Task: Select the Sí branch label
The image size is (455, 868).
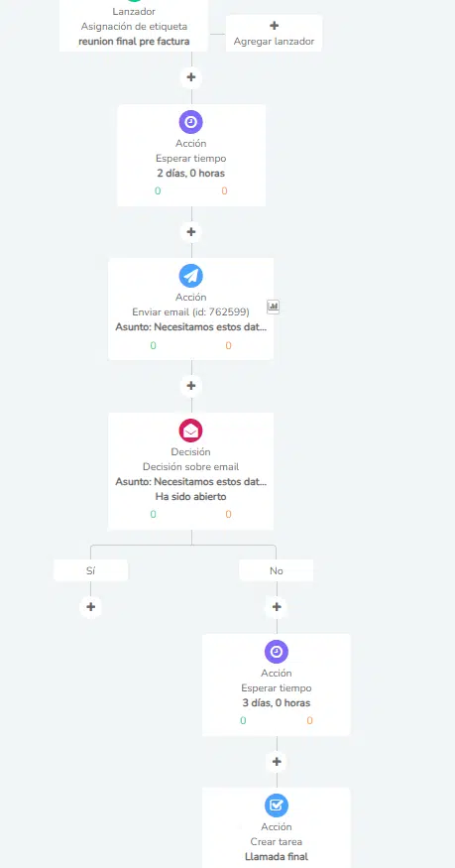Action: pos(90,570)
